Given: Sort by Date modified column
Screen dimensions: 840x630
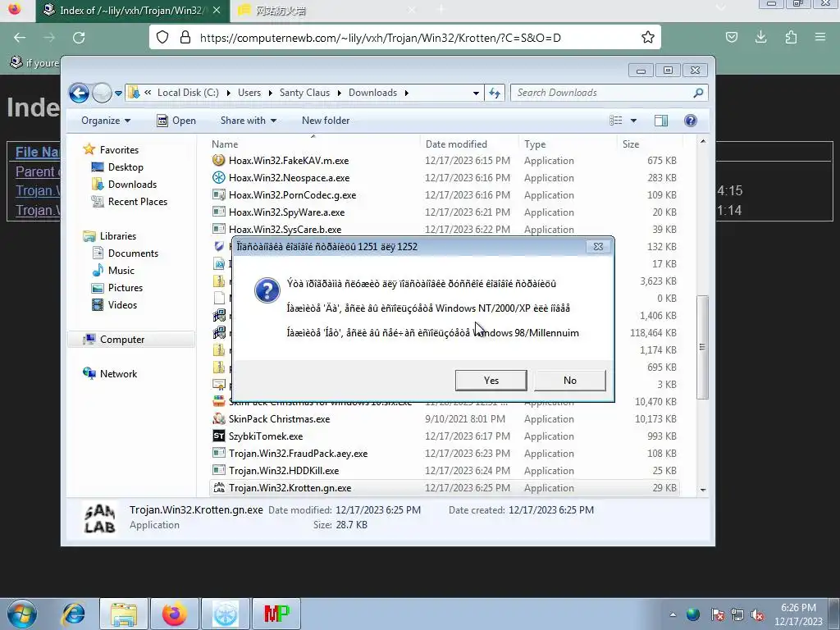Looking at the screenshot, I should point(469,144).
